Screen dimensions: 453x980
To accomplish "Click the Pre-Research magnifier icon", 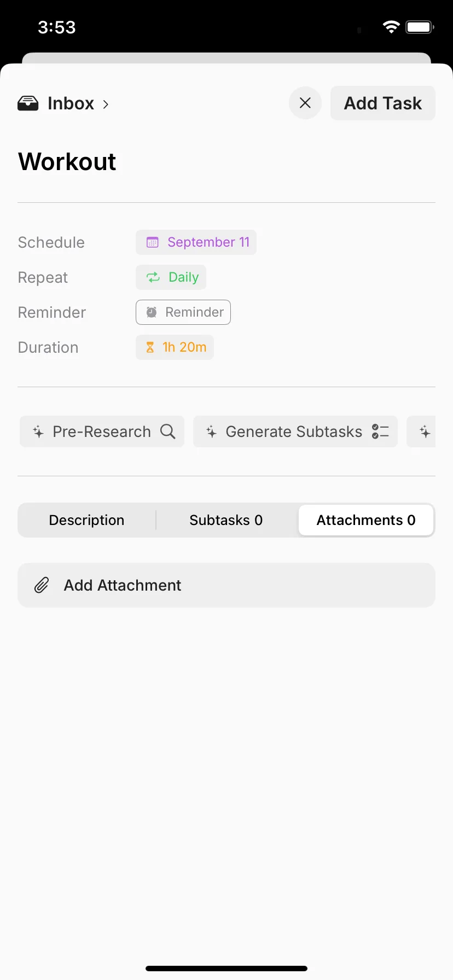I will click(168, 431).
